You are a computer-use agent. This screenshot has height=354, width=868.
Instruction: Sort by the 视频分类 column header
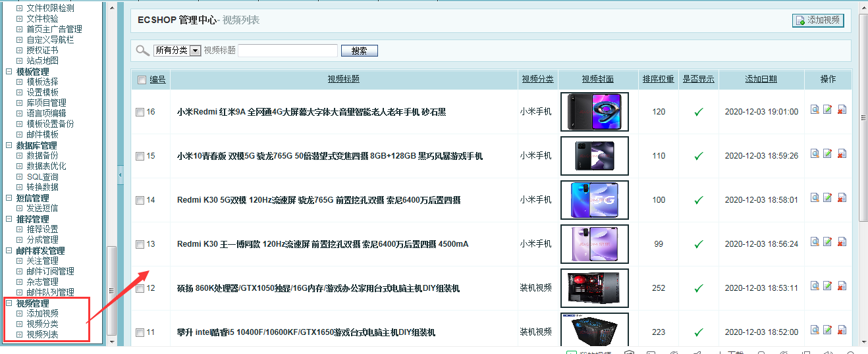[538, 79]
